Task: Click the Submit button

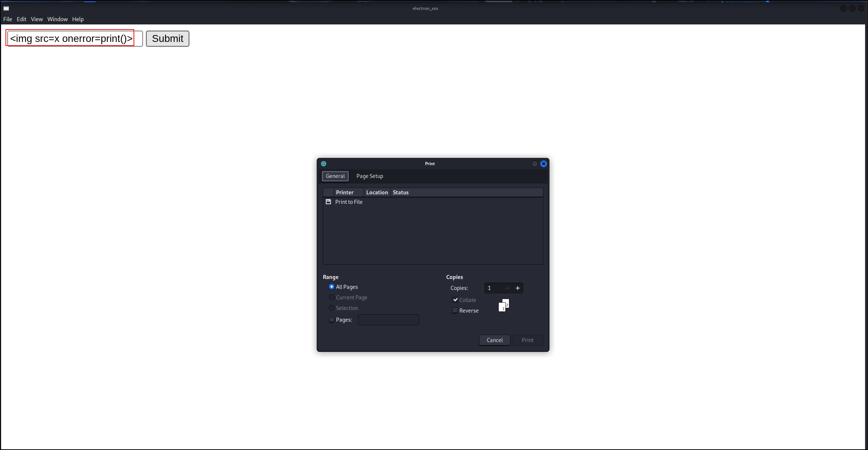Action: 167,38
